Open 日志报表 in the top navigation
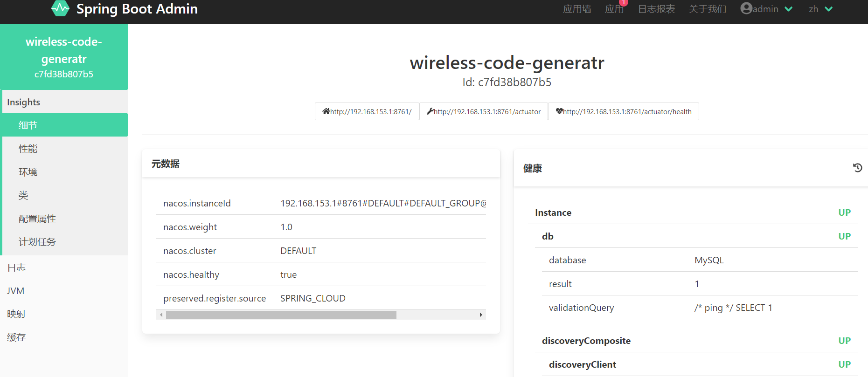 656,9
